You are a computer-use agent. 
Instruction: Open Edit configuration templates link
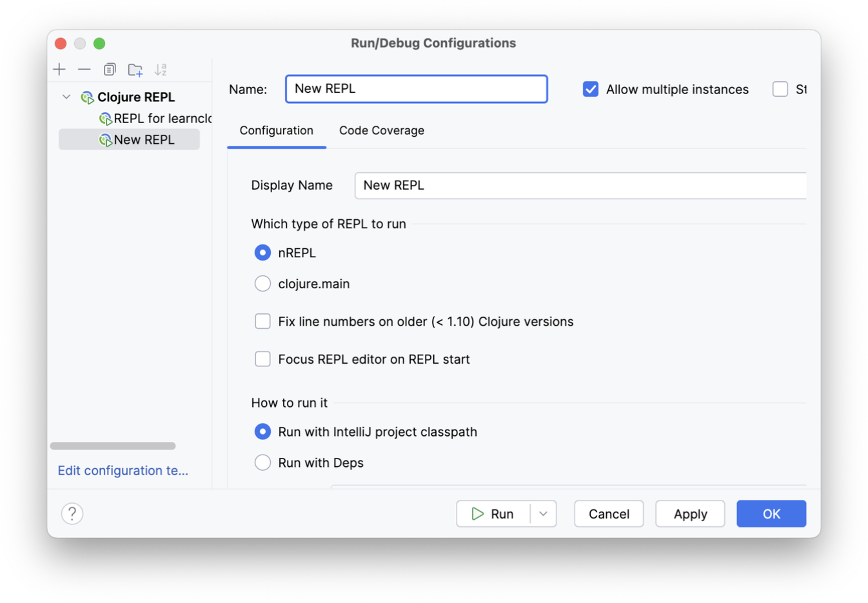[123, 471]
